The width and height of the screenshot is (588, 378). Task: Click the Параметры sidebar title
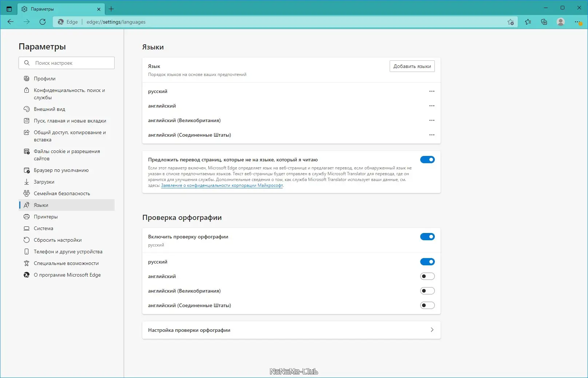[x=42, y=47]
